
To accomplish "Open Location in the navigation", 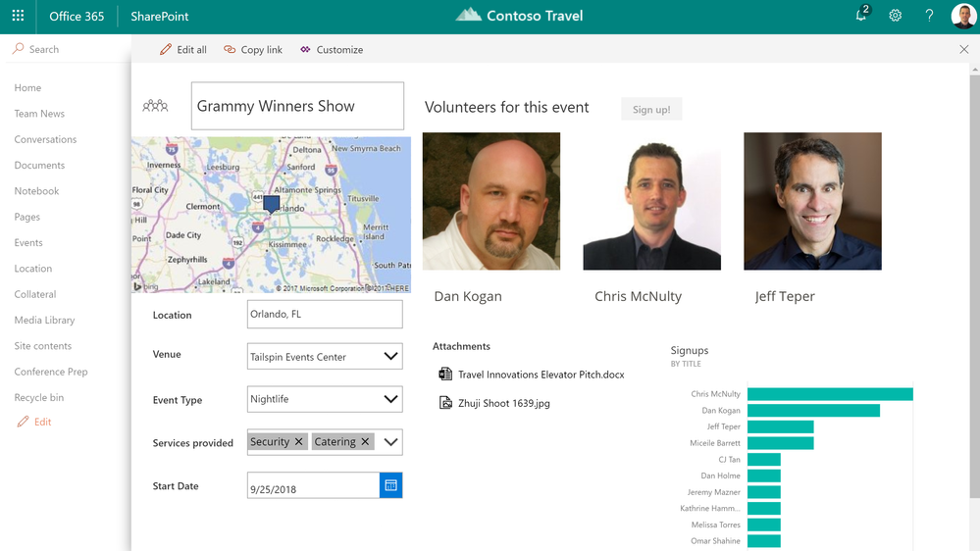I will click(33, 269).
